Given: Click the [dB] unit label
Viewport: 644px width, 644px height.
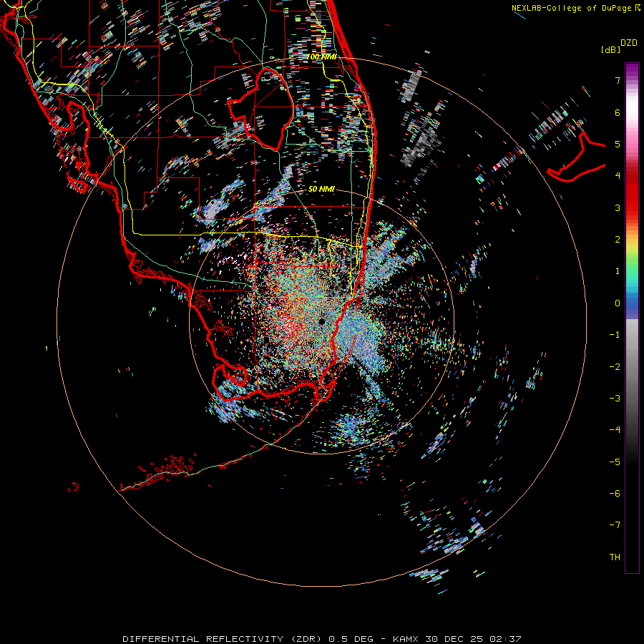Looking at the screenshot, I should click(x=610, y=49).
